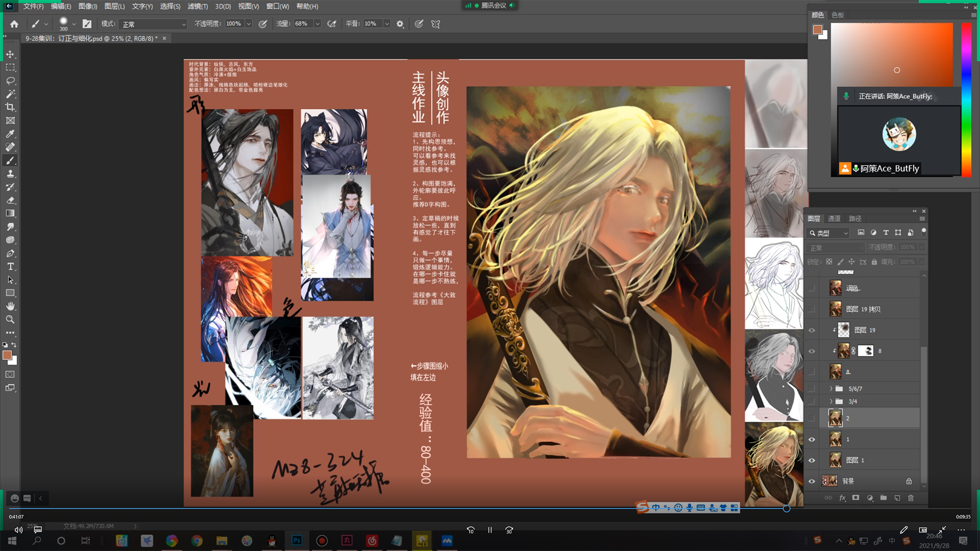Open smoothing options gear icon

[400, 24]
